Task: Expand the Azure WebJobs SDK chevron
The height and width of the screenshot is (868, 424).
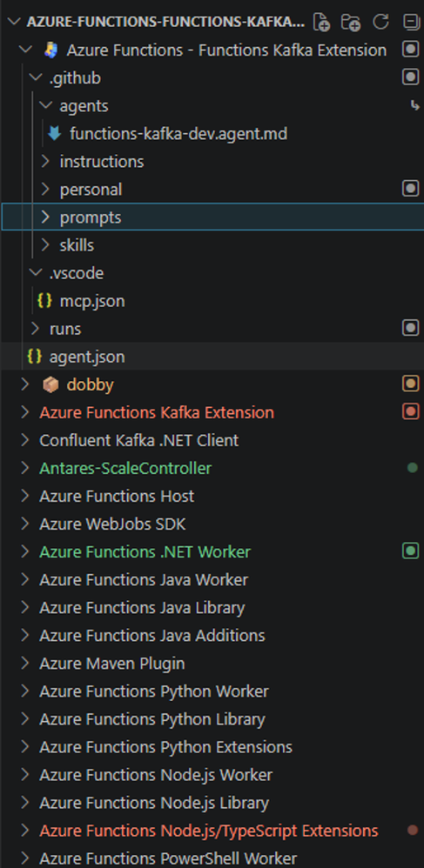Action: click(25, 523)
